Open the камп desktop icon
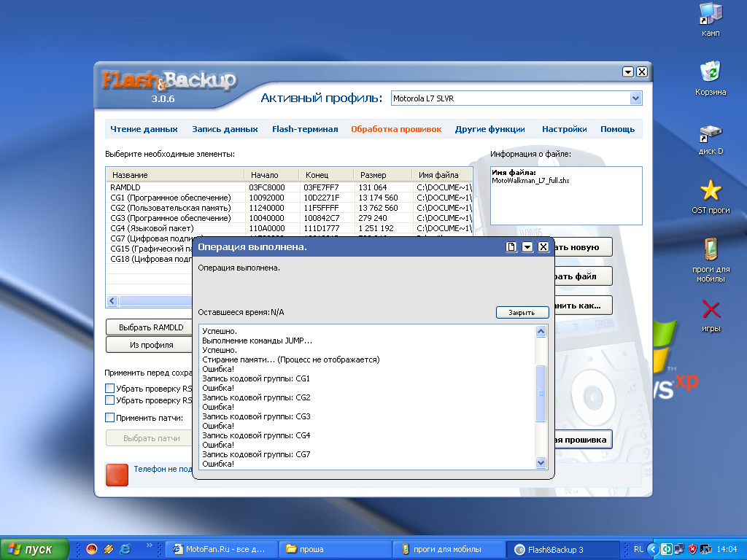The width and height of the screenshot is (747, 560). tap(711, 19)
